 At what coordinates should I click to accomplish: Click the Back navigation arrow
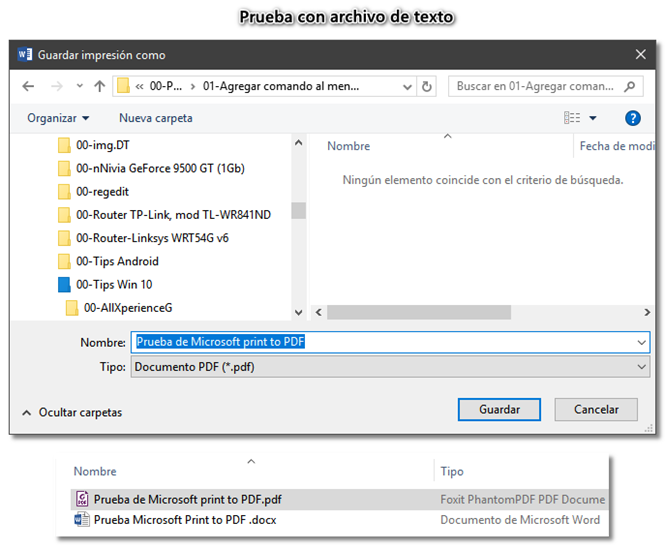tap(28, 87)
